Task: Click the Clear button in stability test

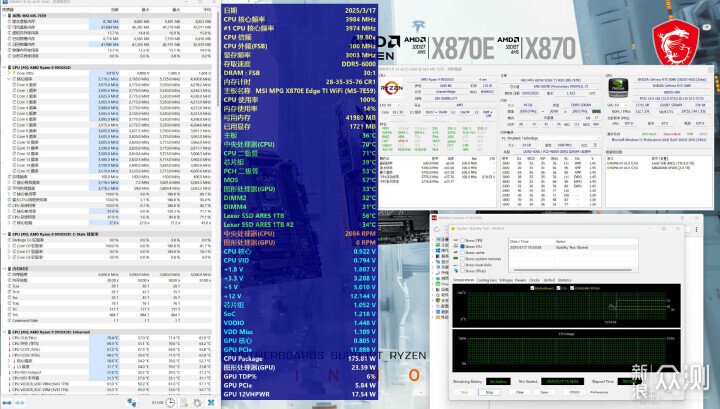Action: pyautogui.click(x=520, y=392)
